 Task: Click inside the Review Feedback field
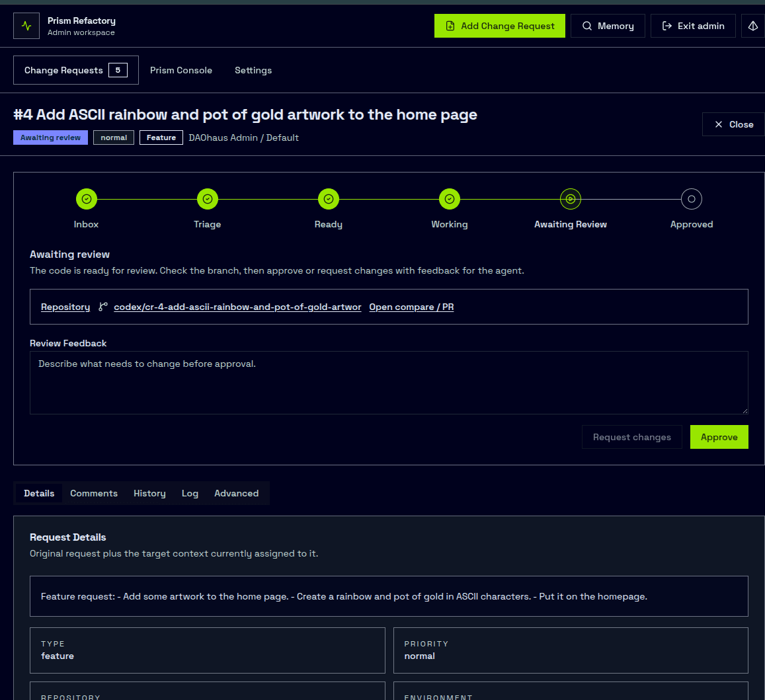389,382
